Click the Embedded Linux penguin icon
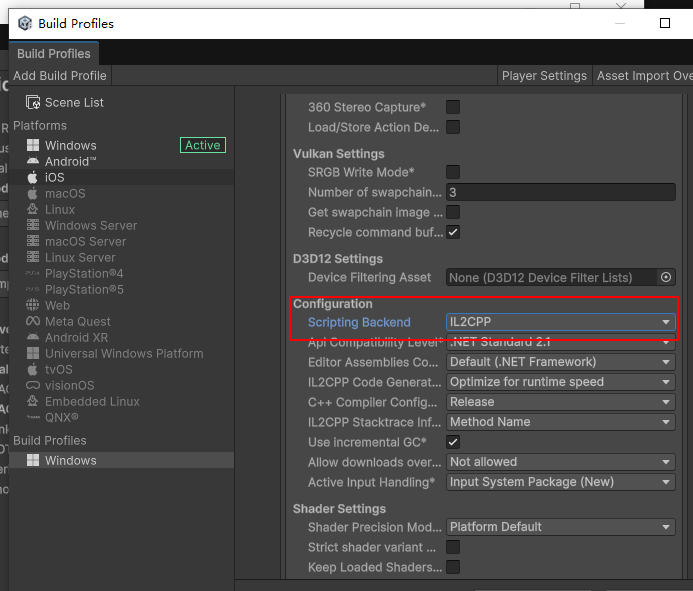Image resolution: width=693 pixels, height=591 pixels. [x=33, y=401]
